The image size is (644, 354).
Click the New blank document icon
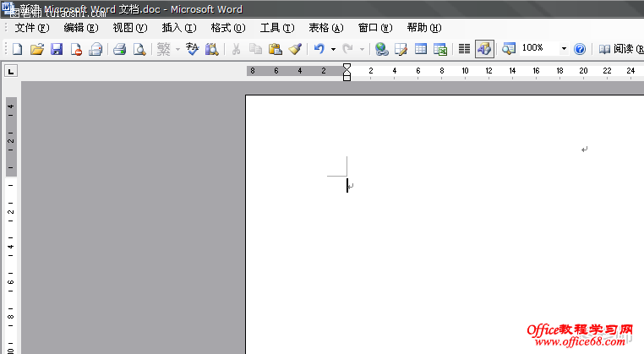(x=17, y=49)
